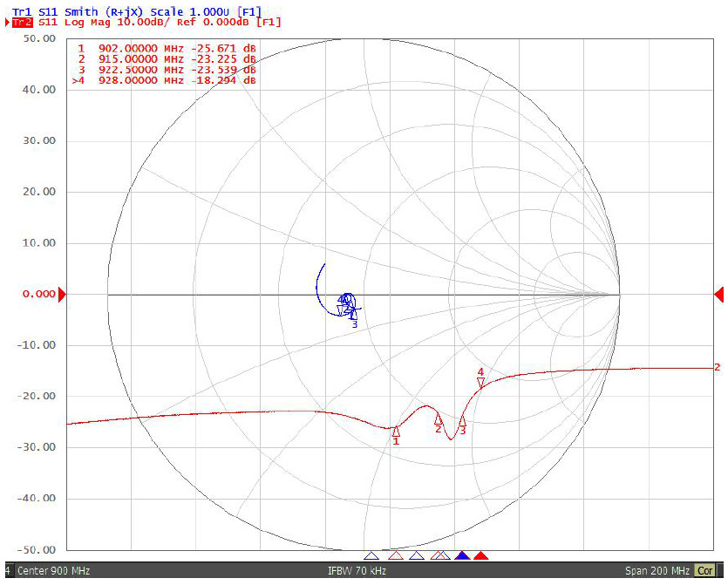Click the red reference level arrow on left edge

pos(62,295)
